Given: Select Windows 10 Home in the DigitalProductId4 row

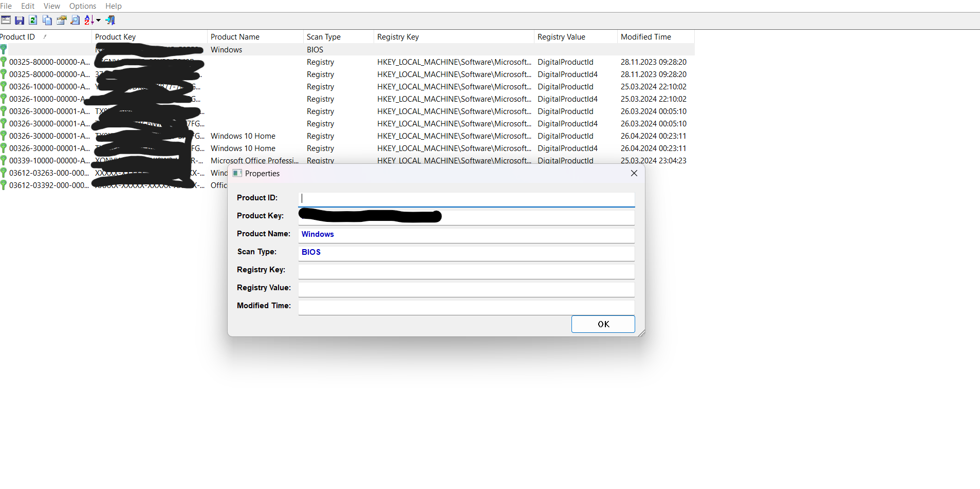Looking at the screenshot, I should tap(243, 148).
